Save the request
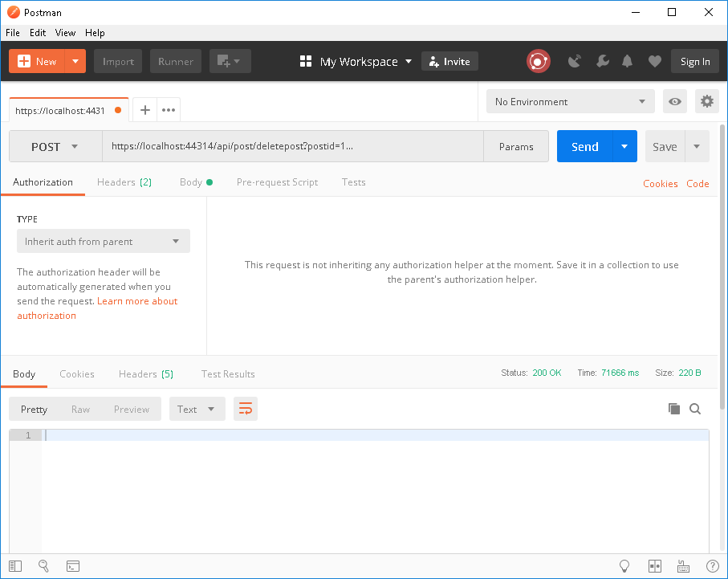 pyautogui.click(x=665, y=146)
